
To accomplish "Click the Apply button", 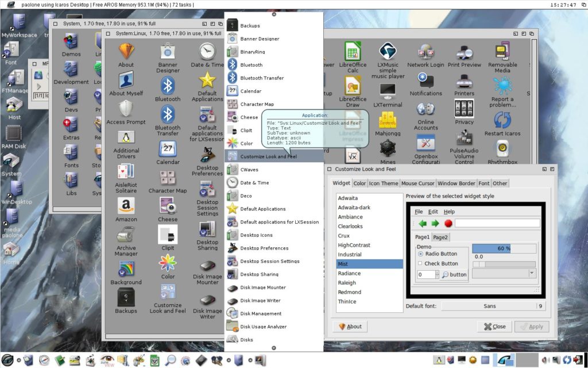I will [531, 326].
